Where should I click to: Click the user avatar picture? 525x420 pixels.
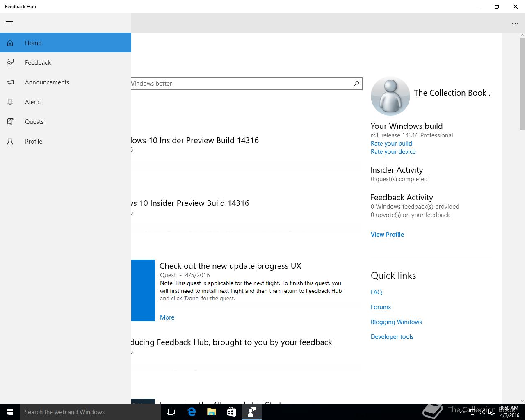390,96
